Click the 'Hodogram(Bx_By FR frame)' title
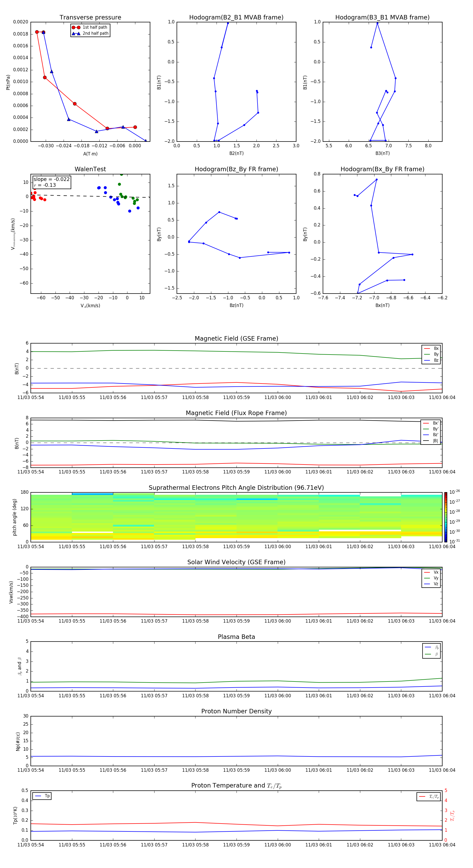This screenshot has width=473, height=868. point(382,169)
